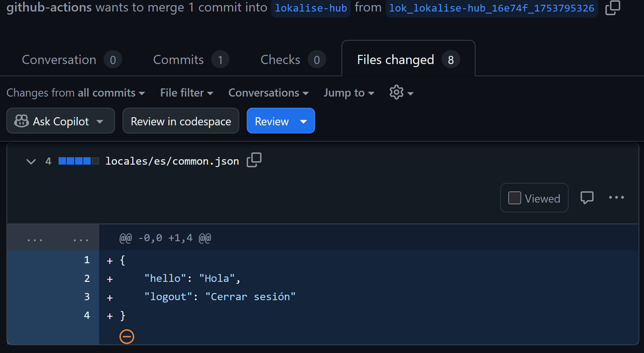Click the diffstat blocks indicator
This screenshot has height=353, width=644.
tap(79, 161)
